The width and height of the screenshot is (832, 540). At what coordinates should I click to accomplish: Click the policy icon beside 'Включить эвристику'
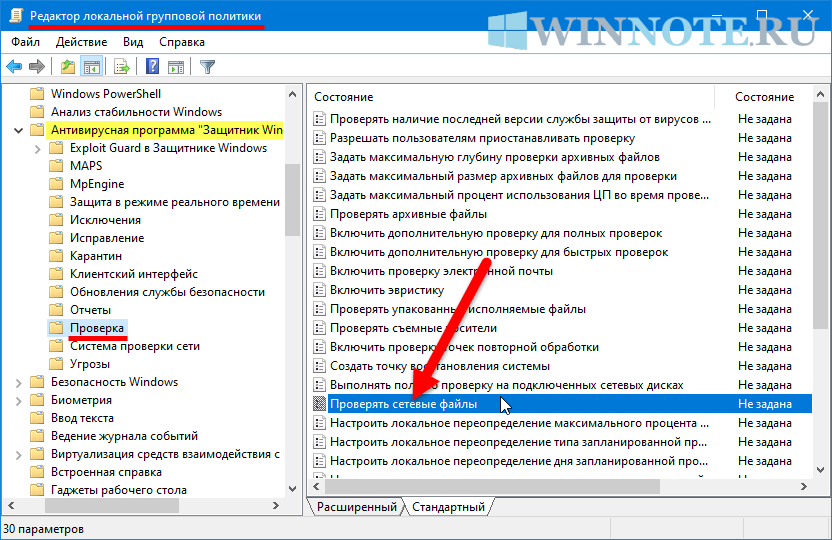click(x=319, y=290)
